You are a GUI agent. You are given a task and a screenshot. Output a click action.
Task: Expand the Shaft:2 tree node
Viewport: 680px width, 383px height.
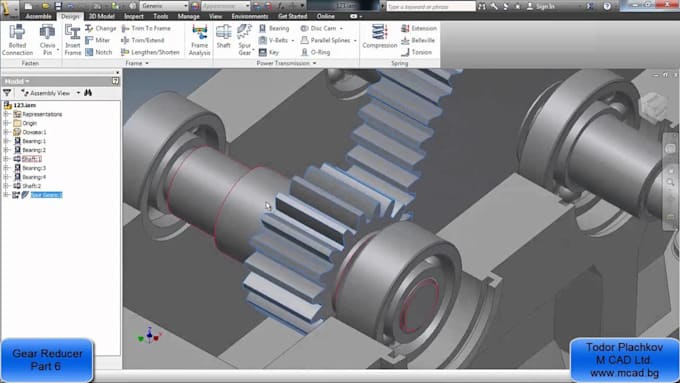(6, 186)
